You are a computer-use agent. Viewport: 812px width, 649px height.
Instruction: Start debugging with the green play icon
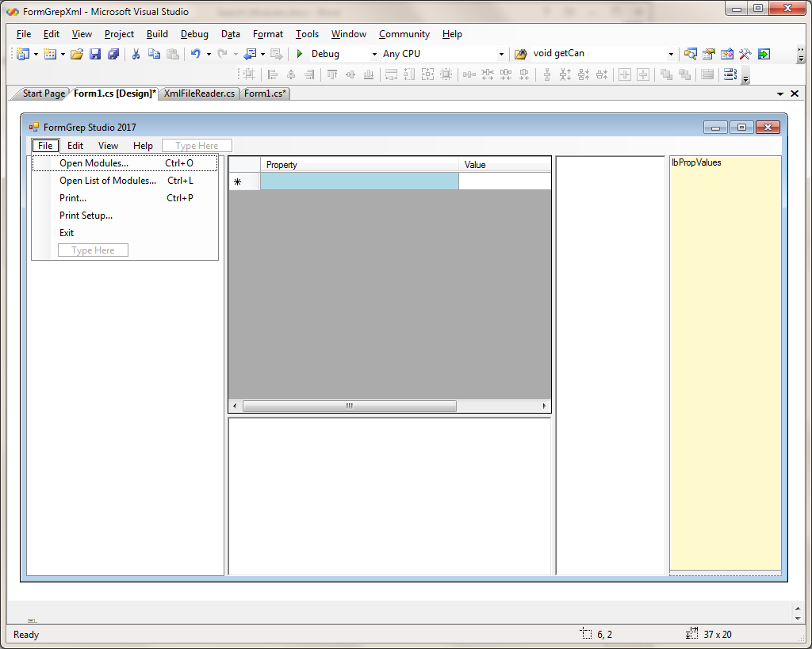[299, 54]
